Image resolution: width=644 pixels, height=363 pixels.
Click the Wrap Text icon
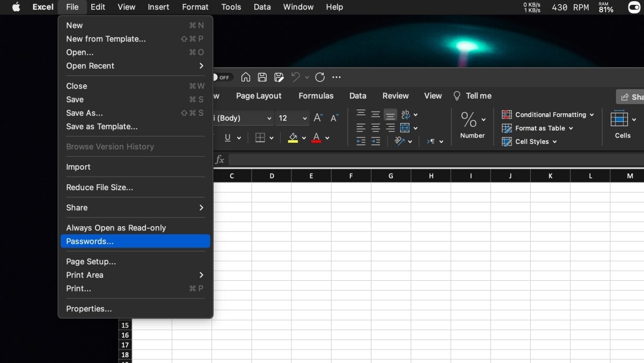click(x=406, y=114)
